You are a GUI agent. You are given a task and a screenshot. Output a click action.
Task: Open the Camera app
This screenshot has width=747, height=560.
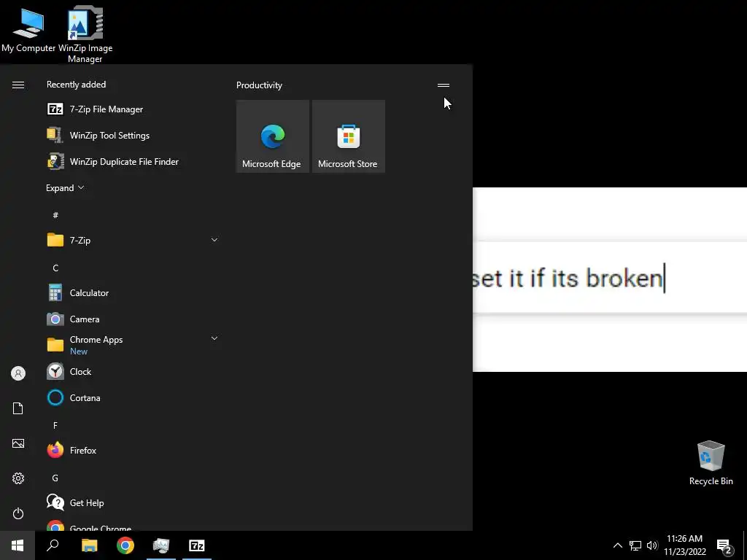pyautogui.click(x=133, y=319)
